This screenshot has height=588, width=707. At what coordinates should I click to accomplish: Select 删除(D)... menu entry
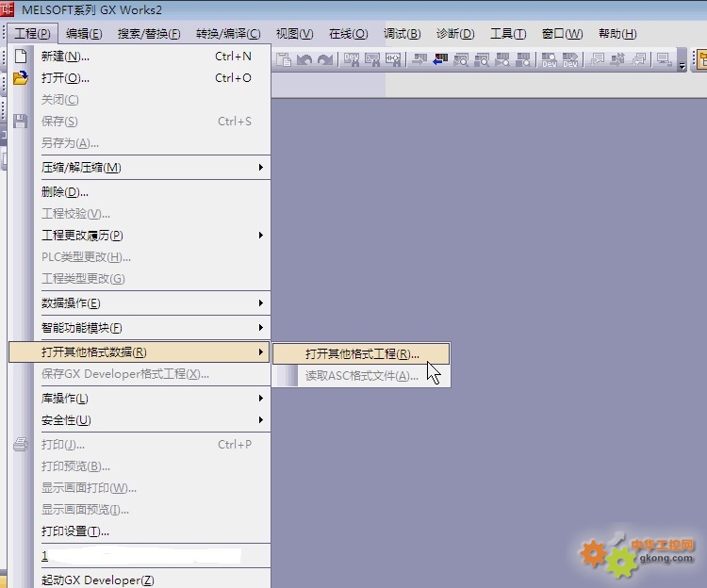click(140, 192)
